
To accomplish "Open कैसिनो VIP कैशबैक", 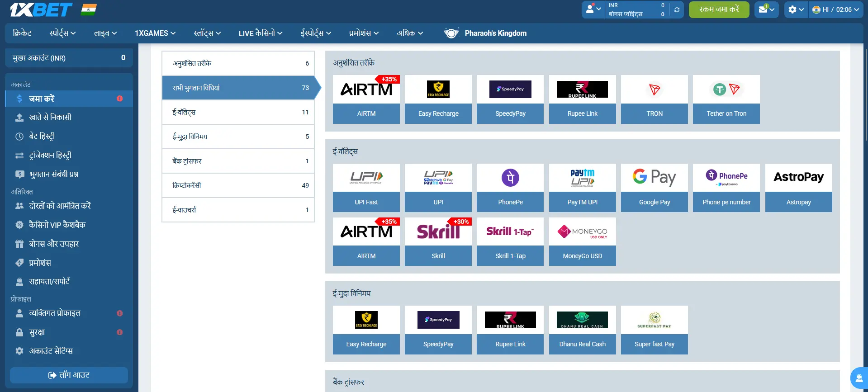I will click(x=57, y=225).
